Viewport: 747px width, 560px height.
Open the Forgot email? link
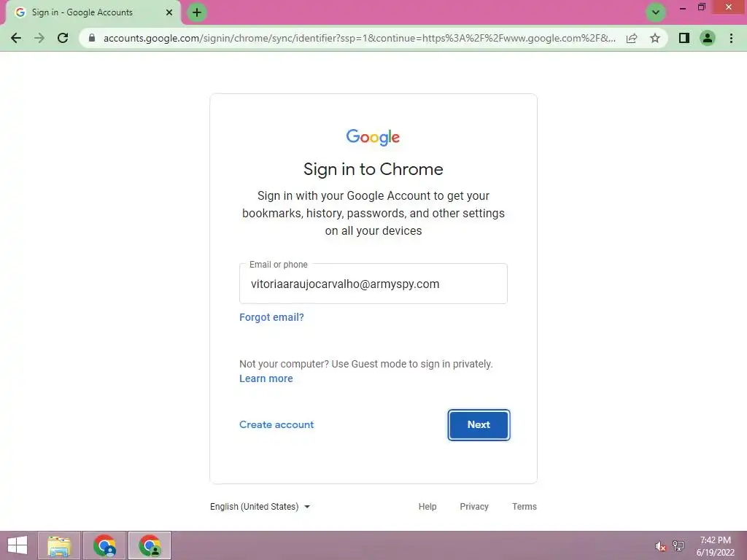pyautogui.click(x=271, y=317)
